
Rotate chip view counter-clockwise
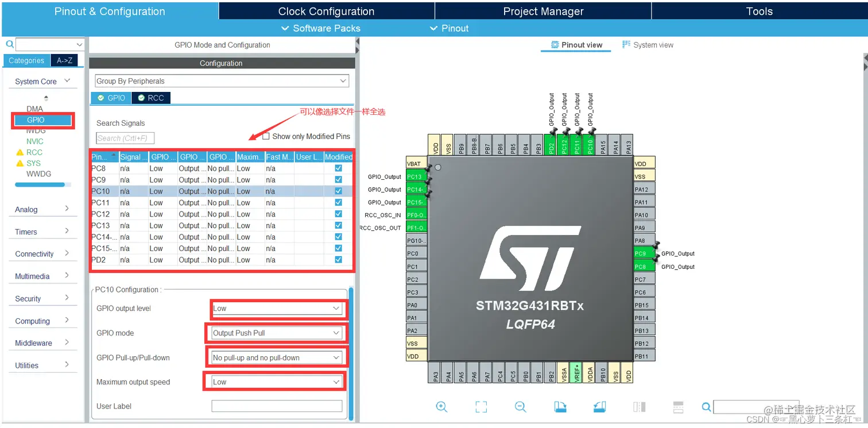[599, 407]
